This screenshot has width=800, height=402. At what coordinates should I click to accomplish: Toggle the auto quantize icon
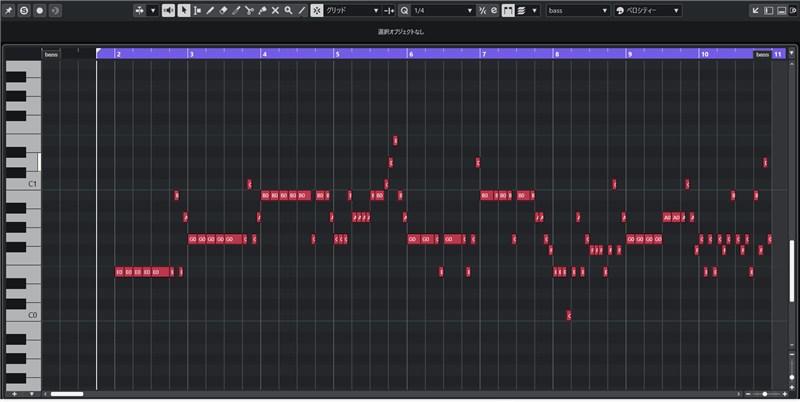point(494,10)
